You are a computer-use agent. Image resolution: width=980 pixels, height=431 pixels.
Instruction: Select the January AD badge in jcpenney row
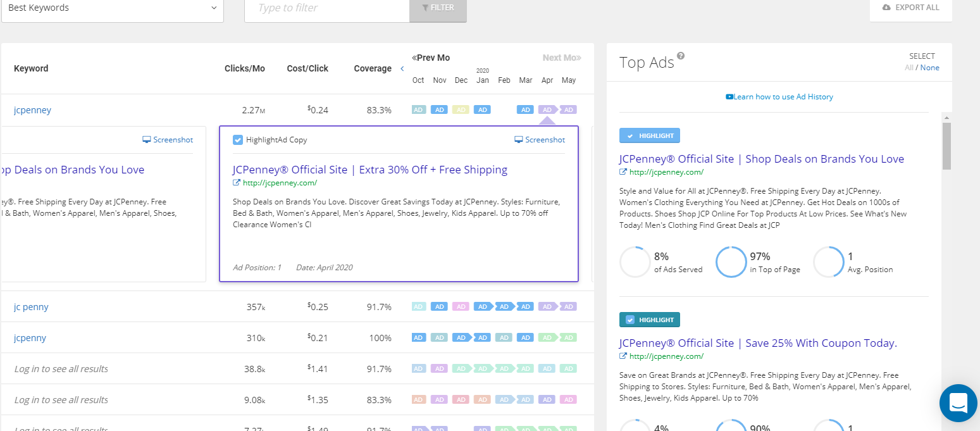482,110
